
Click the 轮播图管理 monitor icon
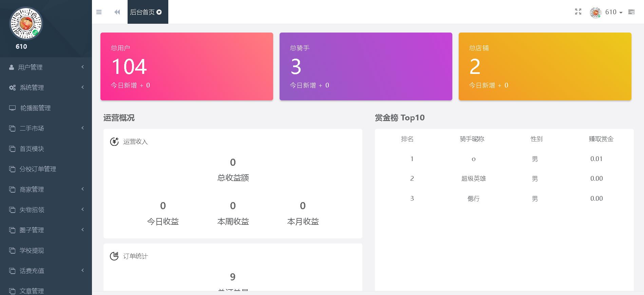point(12,108)
